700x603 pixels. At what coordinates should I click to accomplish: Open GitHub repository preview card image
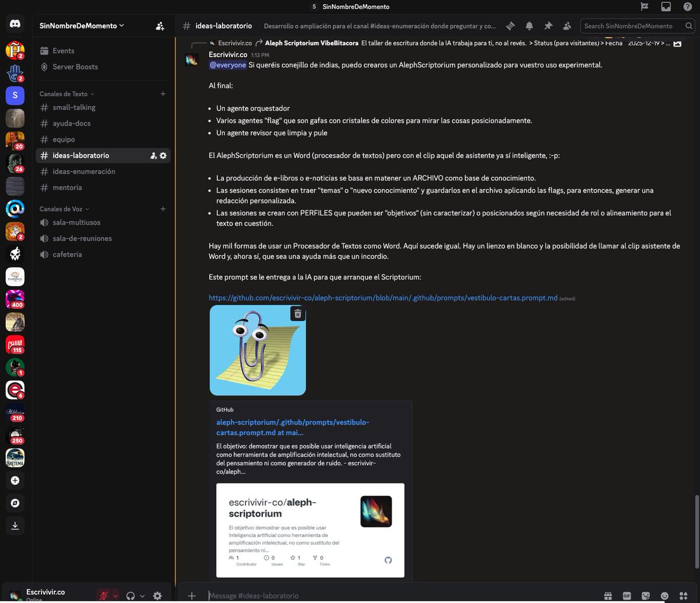pos(310,530)
